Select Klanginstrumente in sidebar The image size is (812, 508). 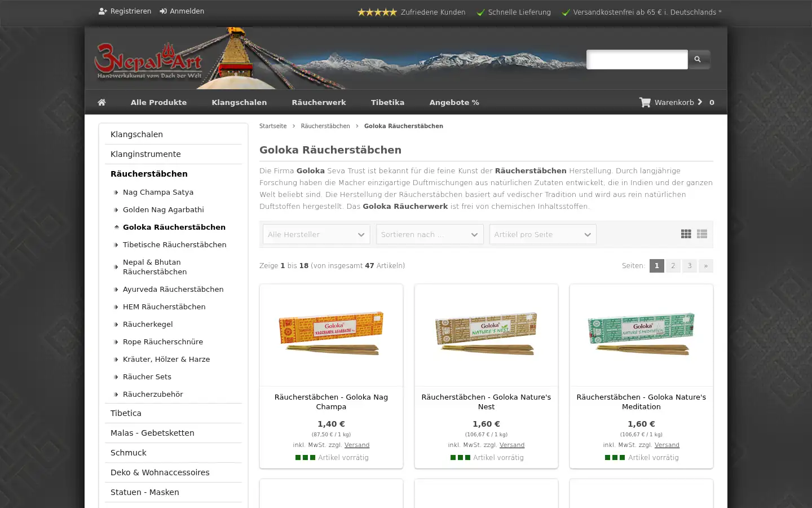pos(173,154)
